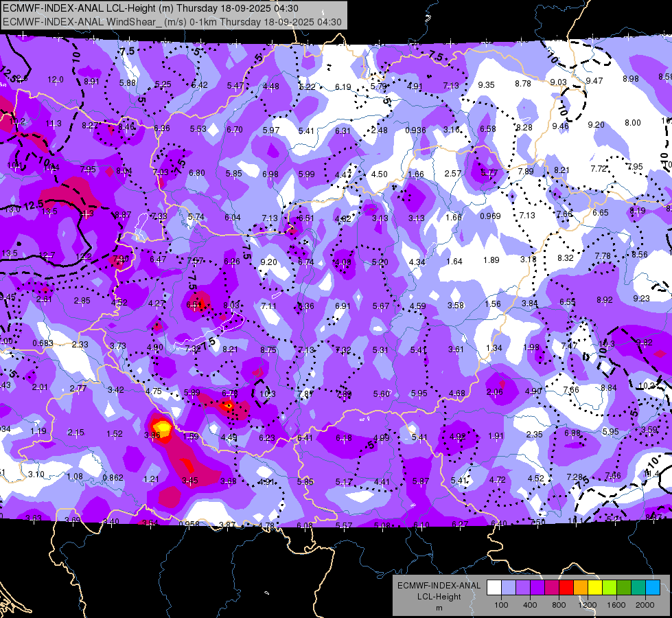This screenshot has width=672, height=618.
Task: Click the wind shear value 8.75
Action: tap(268, 350)
